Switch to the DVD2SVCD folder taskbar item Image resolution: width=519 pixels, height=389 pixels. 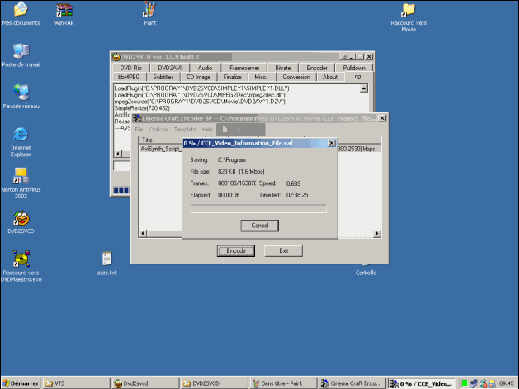[214, 383]
